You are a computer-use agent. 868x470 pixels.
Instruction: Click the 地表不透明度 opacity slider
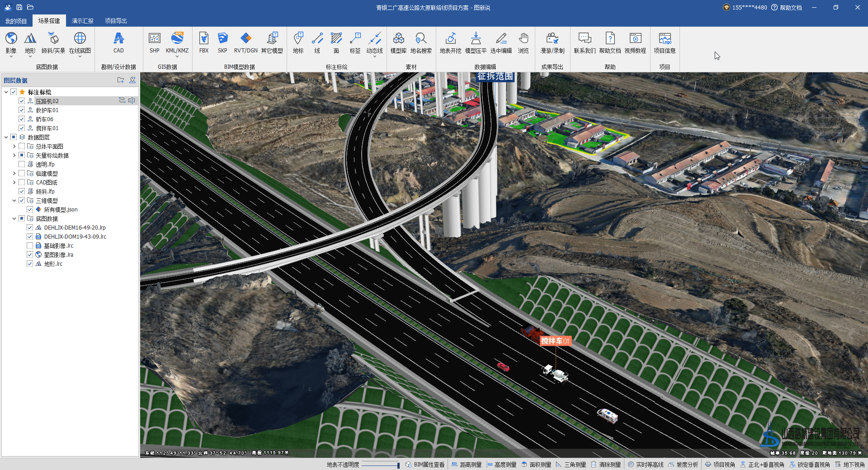click(380, 465)
